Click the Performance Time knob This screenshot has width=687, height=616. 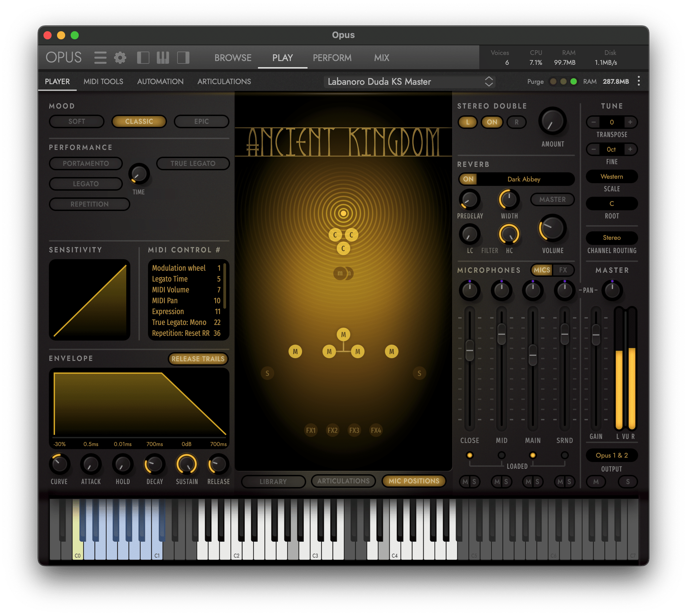click(139, 174)
